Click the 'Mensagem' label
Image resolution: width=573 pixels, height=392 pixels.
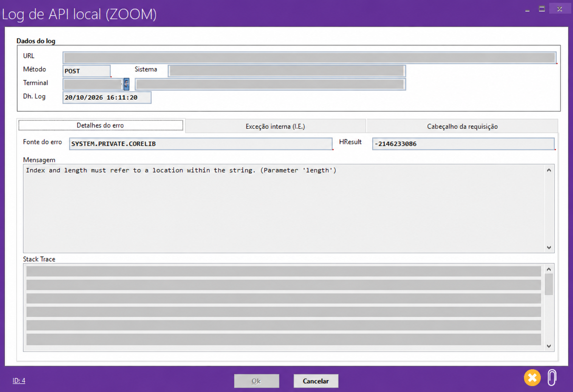pos(39,160)
